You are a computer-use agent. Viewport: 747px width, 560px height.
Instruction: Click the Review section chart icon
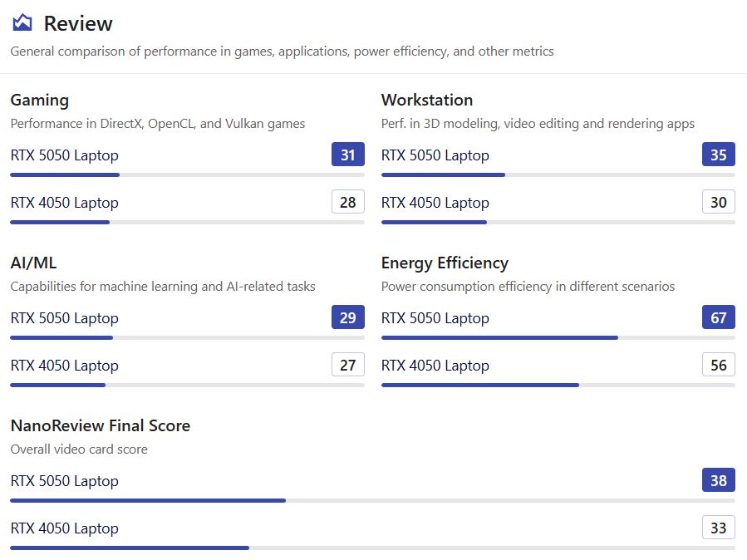coord(22,23)
